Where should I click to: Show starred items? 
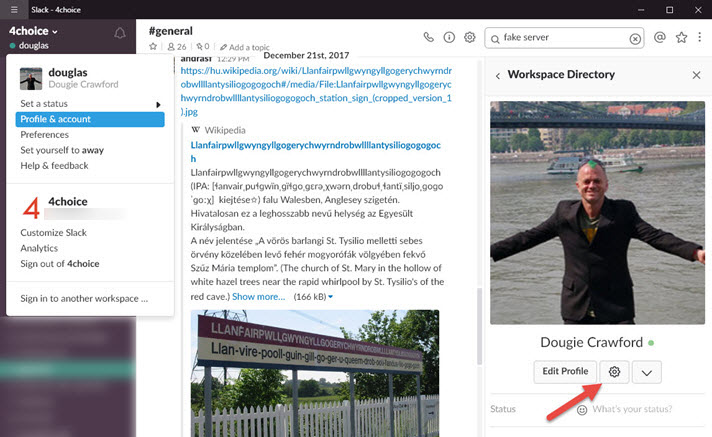[x=681, y=37]
